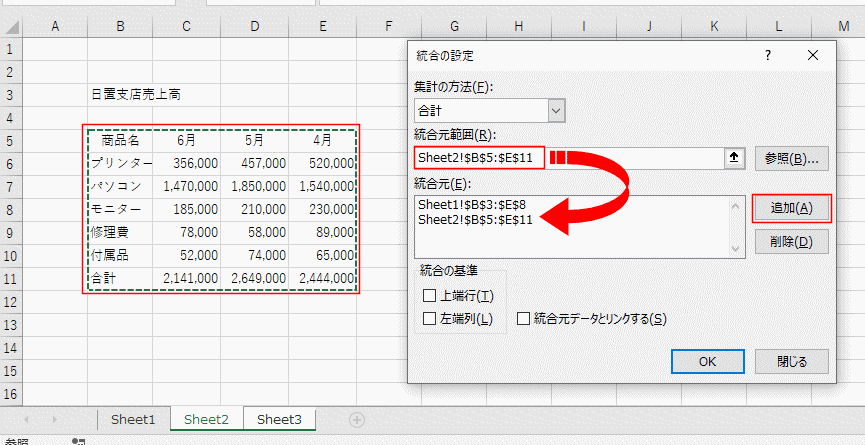Screen dimensions: 865x445
Task: Toggle 統合元データとリンクする checkbox
Action: pos(524,319)
